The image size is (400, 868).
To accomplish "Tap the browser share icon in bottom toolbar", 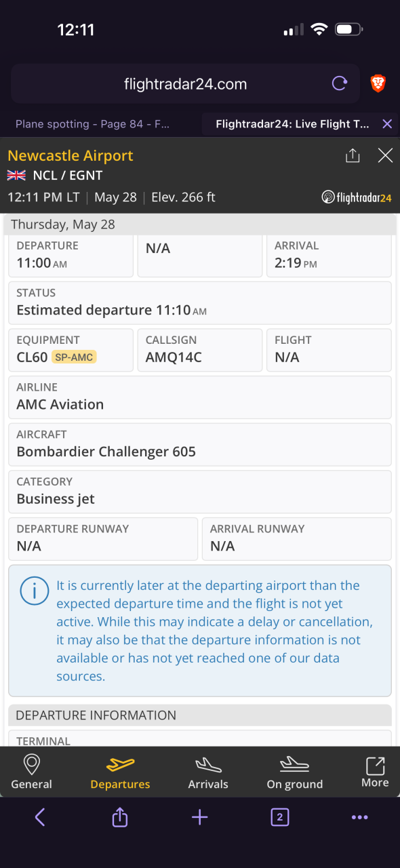I will [x=120, y=817].
